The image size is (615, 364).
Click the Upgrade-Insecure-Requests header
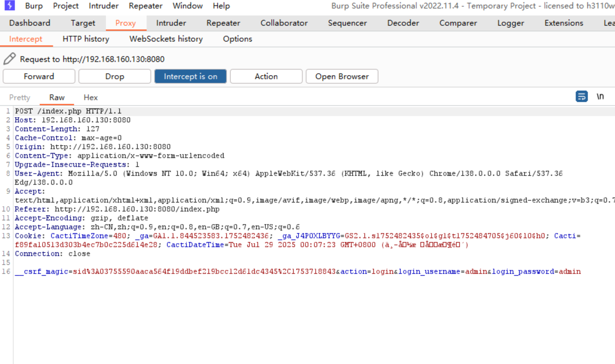coord(77,165)
